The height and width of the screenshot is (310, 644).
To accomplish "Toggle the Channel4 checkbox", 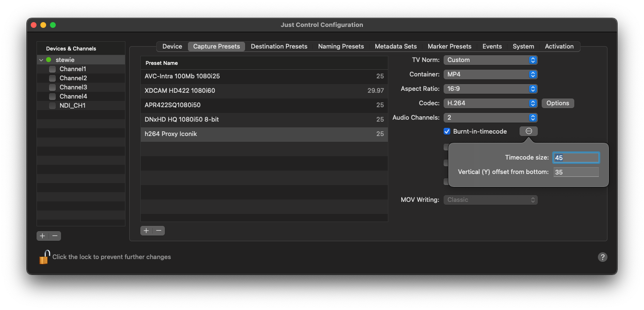I will pos(52,97).
